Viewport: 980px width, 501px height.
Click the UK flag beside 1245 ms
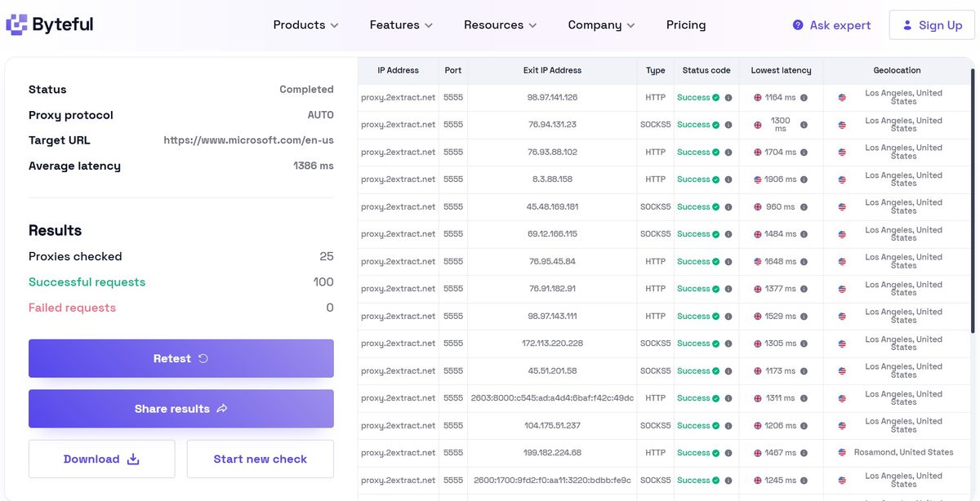pyautogui.click(x=758, y=481)
